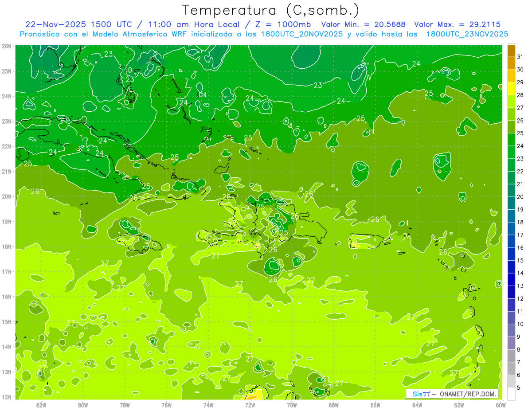532x411 pixels.
Task: Click the "Pronostico con el Modelo Atmosferico WRF" text
Action: (x=104, y=34)
